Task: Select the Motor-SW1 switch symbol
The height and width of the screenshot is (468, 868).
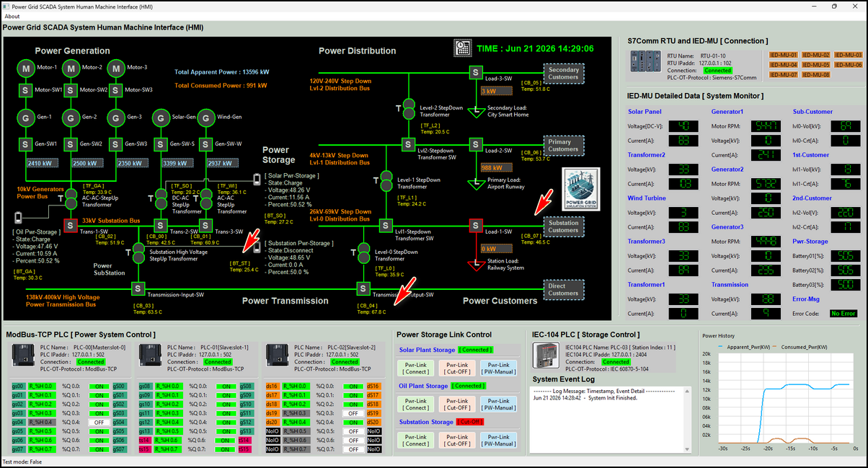Action: click(25, 90)
